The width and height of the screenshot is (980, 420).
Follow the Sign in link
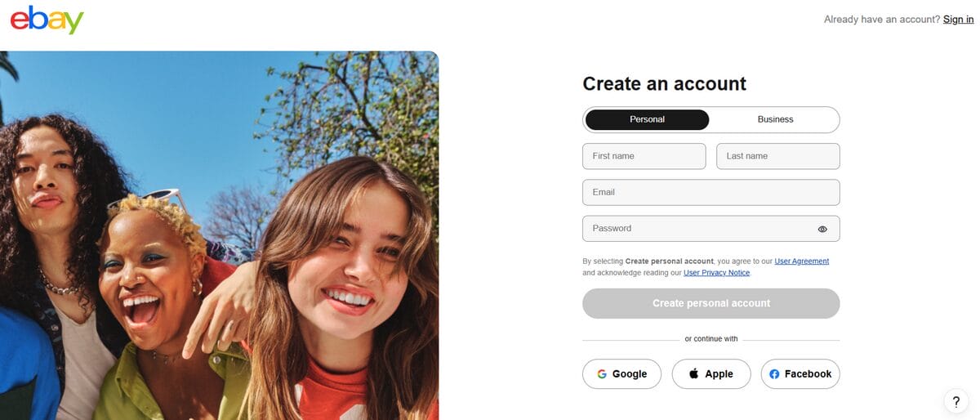958,20
